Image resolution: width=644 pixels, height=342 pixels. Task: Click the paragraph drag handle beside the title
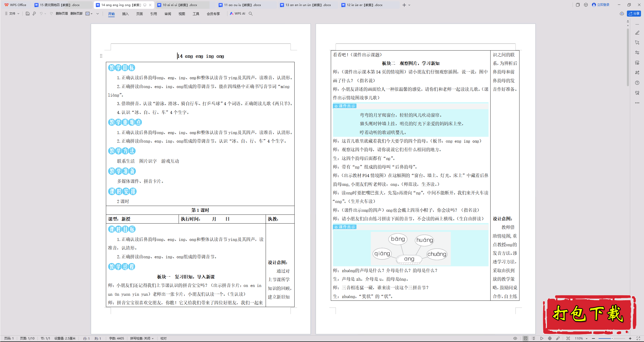101,56
